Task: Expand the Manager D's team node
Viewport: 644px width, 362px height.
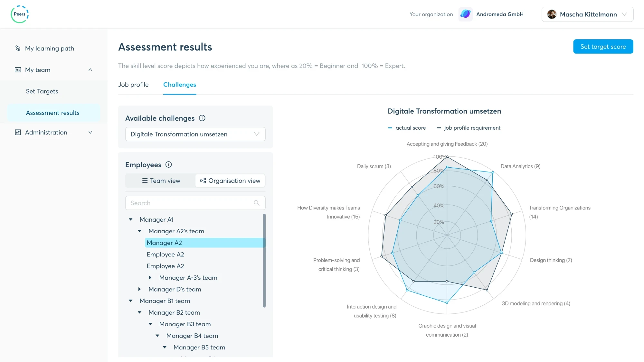Action: [139, 289]
